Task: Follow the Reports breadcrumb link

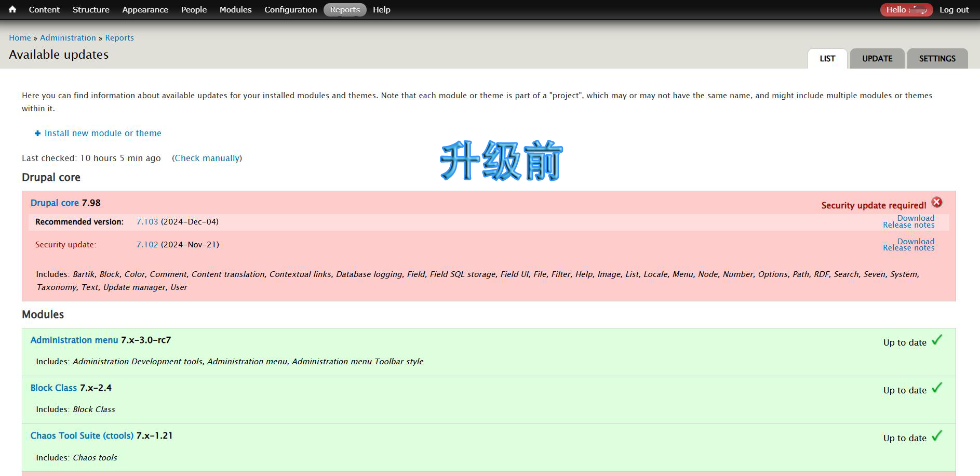Action: click(x=119, y=38)
